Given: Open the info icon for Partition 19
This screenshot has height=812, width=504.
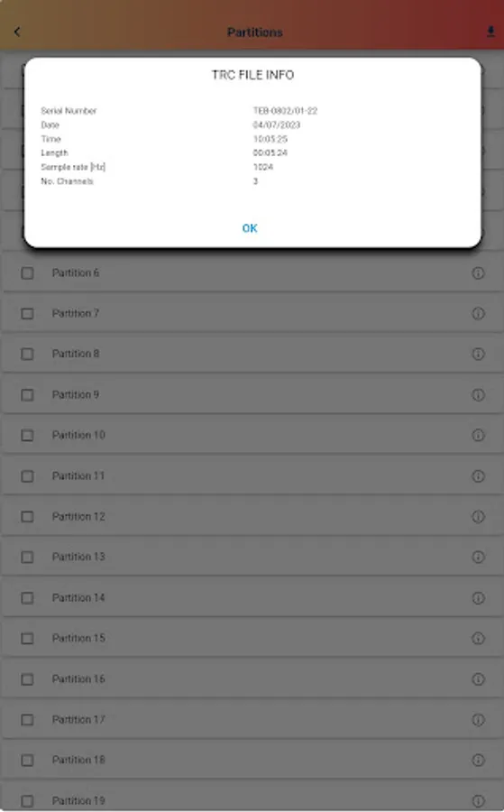Looking at the screenshot, I should coord(478,800).
